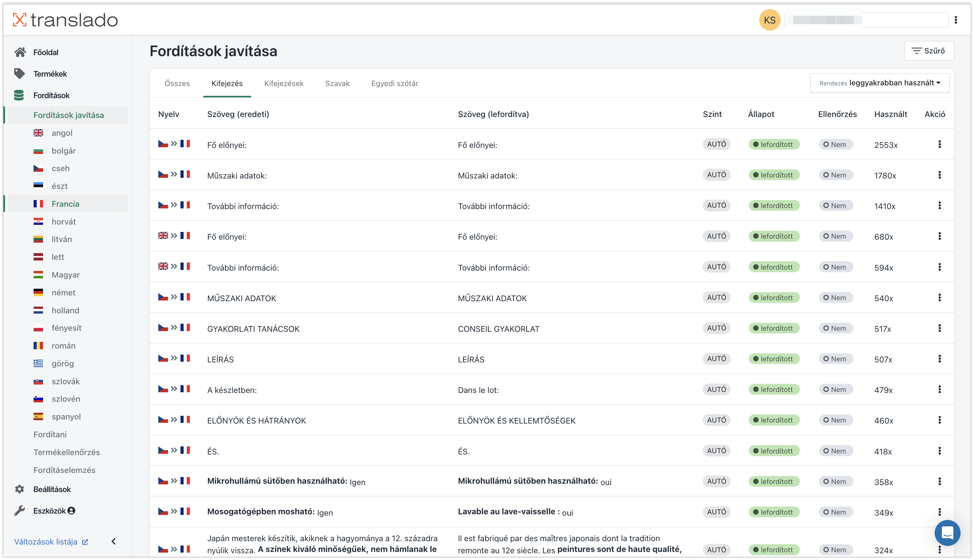
Task: Toggle Nem check status on Műszaki adatok: row
Action: pos(835,175)
